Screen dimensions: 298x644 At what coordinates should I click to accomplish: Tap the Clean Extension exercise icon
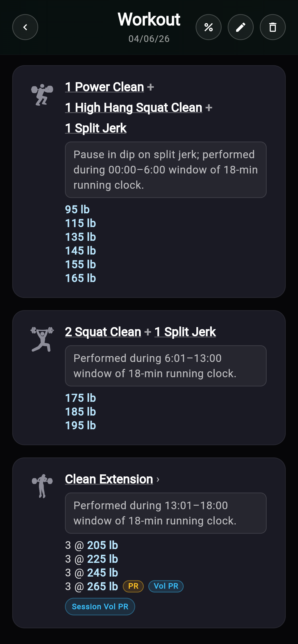42,486
